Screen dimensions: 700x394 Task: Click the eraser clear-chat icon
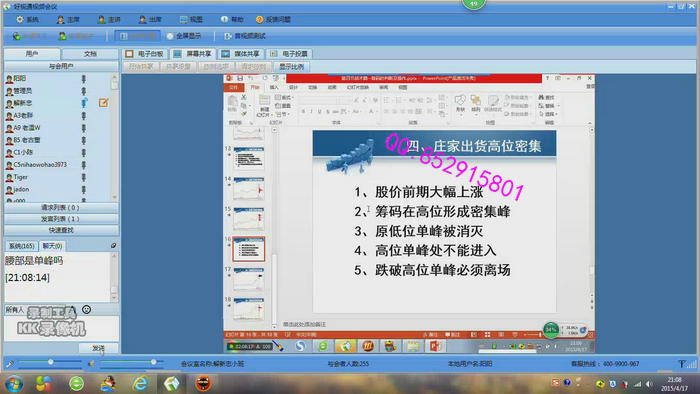(113, 245)
